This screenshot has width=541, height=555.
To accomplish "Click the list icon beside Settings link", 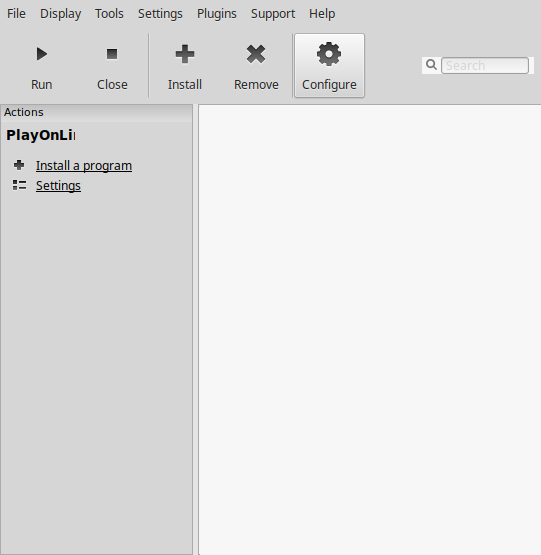I will pyautogui.click(x=19, y=185).
